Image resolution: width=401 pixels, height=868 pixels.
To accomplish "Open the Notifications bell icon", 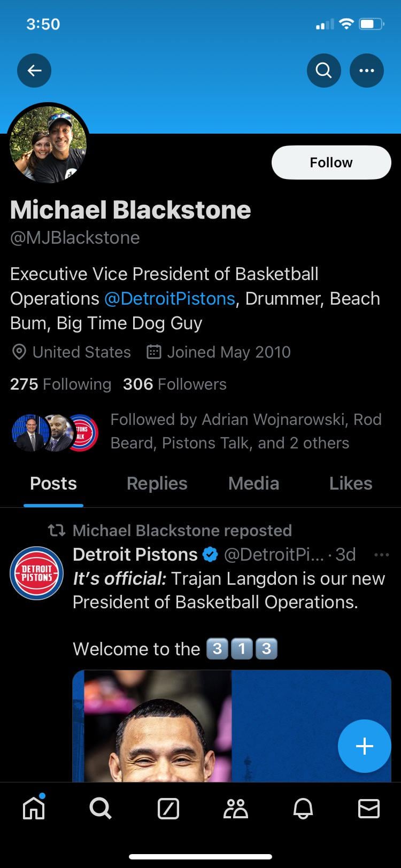I will click(303, 808).
